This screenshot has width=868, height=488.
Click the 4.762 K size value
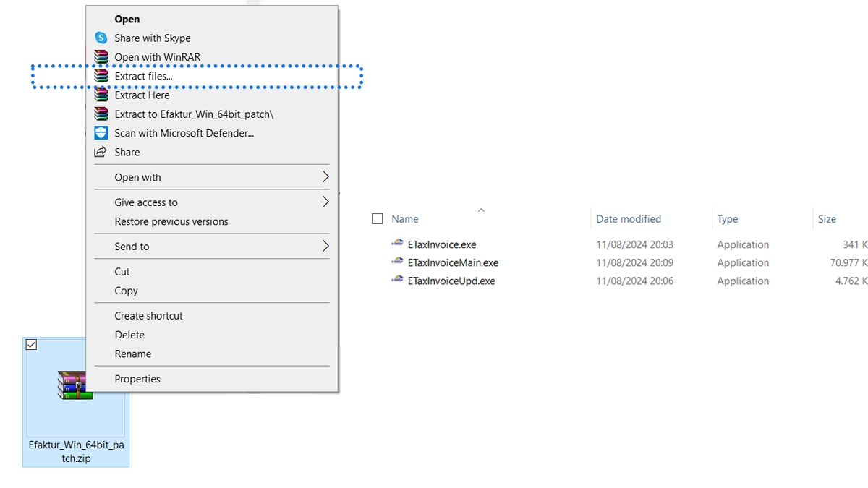[x=851, y=281]
